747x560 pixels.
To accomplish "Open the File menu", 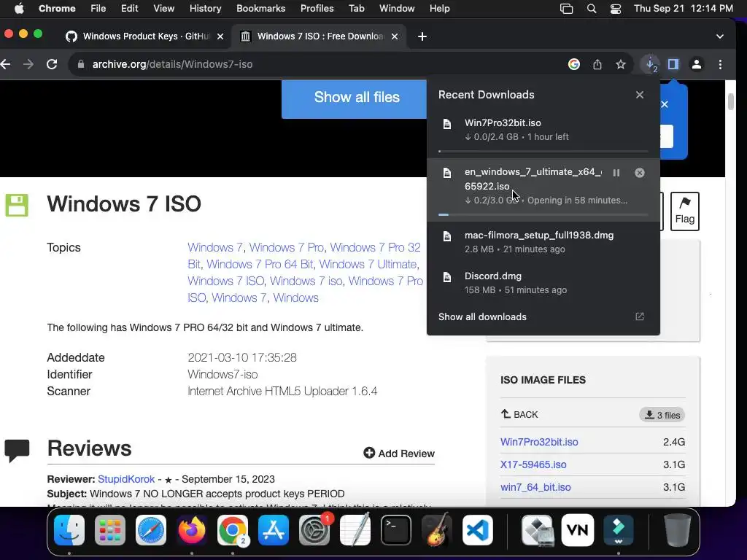I will click(98, 9).
